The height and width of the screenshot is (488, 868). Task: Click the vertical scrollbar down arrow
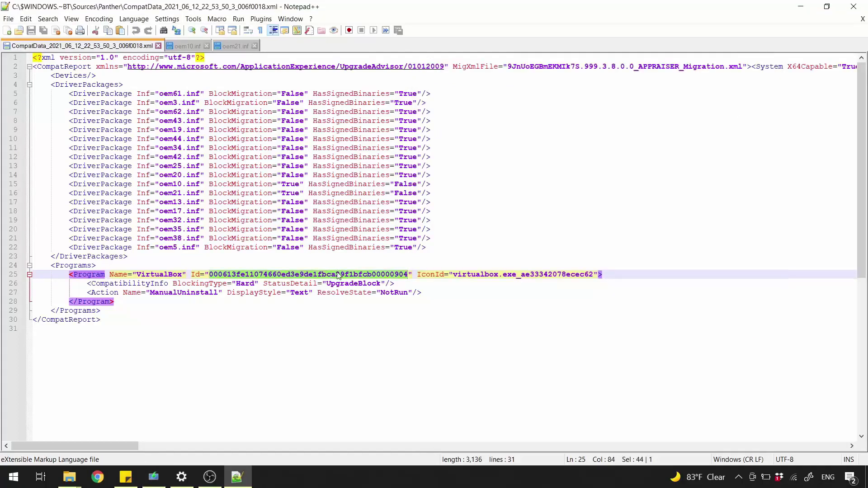coord(861,436)
